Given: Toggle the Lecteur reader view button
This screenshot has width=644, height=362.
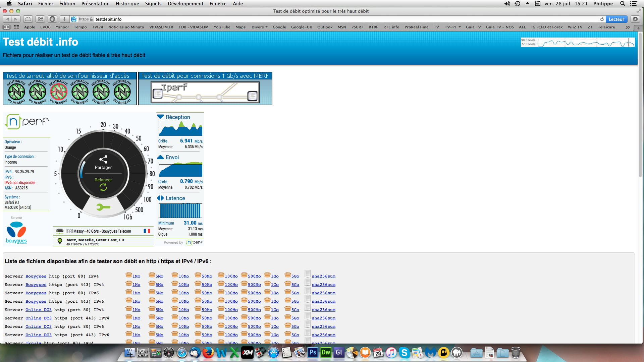Looking at the screenshot, I should pos(616,19).
